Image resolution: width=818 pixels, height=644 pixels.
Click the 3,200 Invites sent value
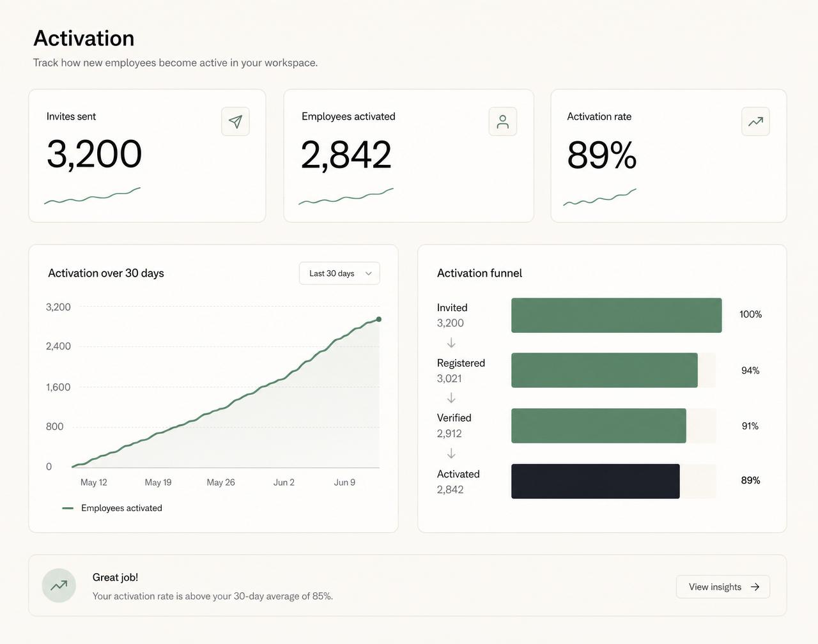click(x=95, y=155)
